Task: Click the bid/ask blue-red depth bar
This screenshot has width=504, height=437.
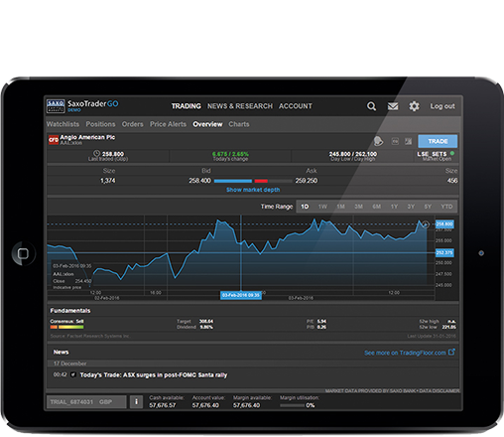Action: (x=253, y=181)
